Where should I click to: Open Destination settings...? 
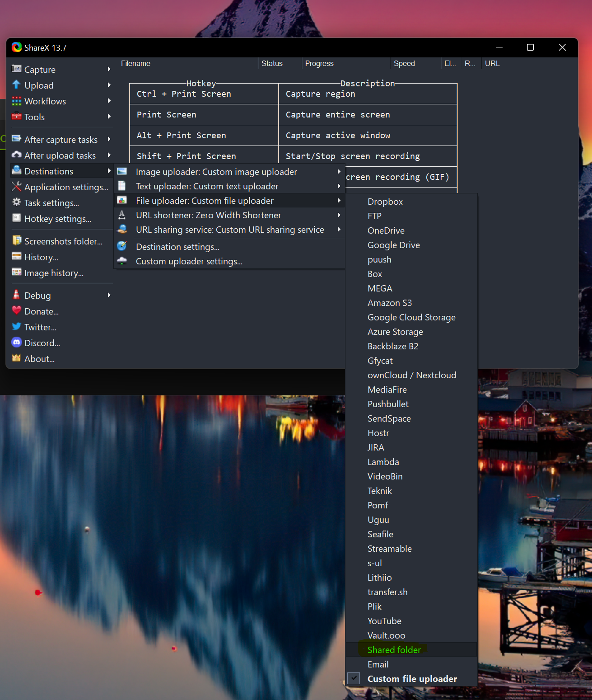[177, 247]
